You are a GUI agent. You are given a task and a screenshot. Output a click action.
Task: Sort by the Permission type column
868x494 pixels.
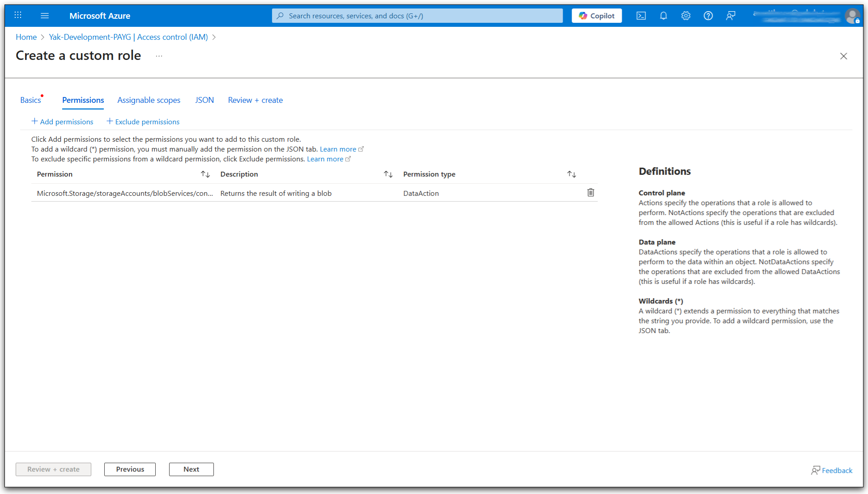pyautogui.click(x=571, y=174)
